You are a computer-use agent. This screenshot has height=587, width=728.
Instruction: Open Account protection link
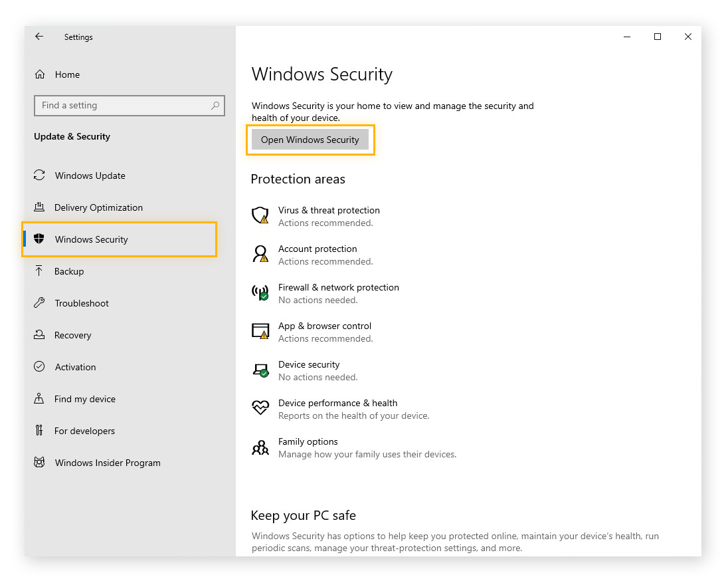pos(318,249)
